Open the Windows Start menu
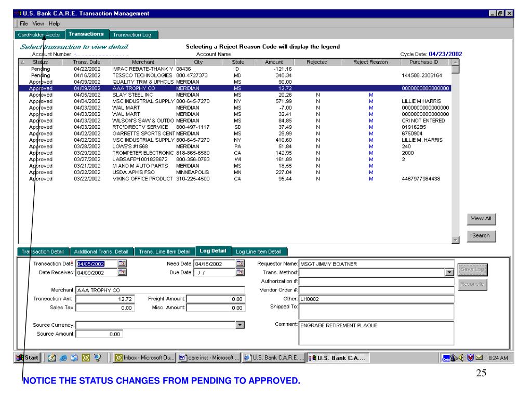The height and width of the screenshot is (399, 532). [28, 357]
